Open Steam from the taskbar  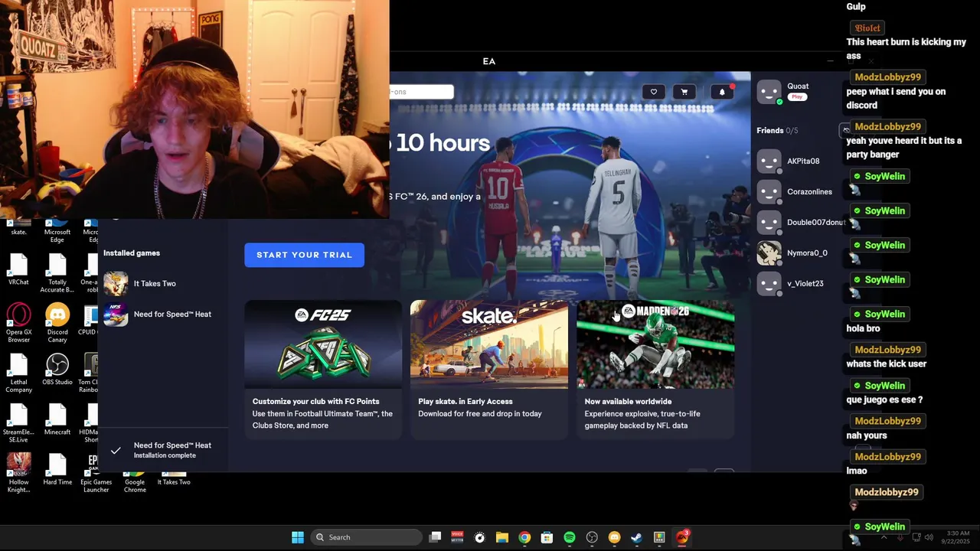pyautogui.click(x=636, y=537)
